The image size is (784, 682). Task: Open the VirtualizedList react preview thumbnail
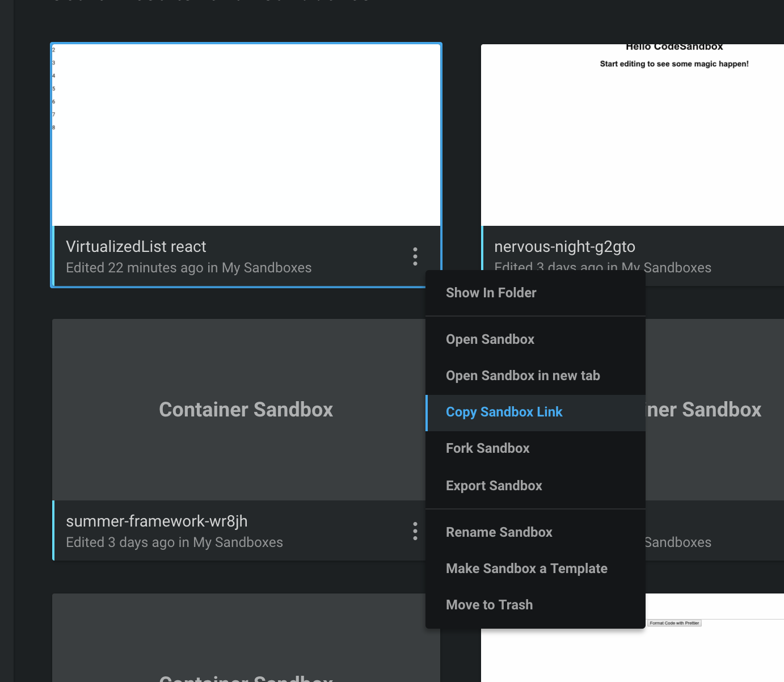coord(246,135)
